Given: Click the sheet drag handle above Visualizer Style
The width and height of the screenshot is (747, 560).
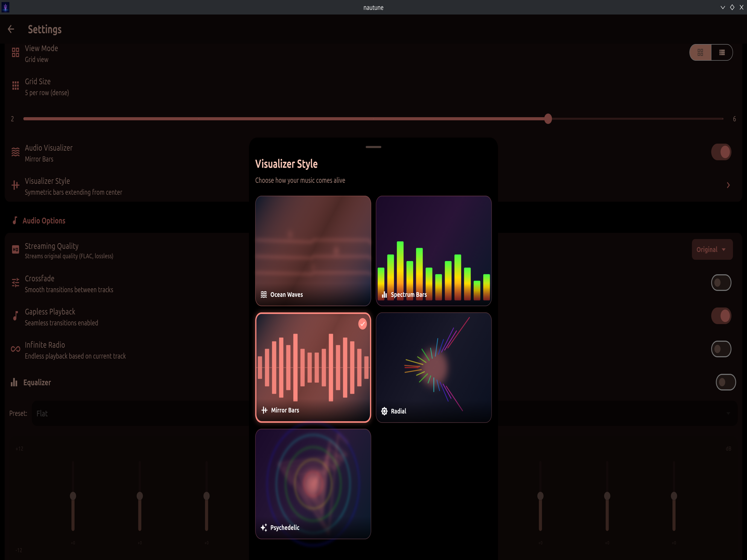Looking at the screenshot, I should pos(373,147).
